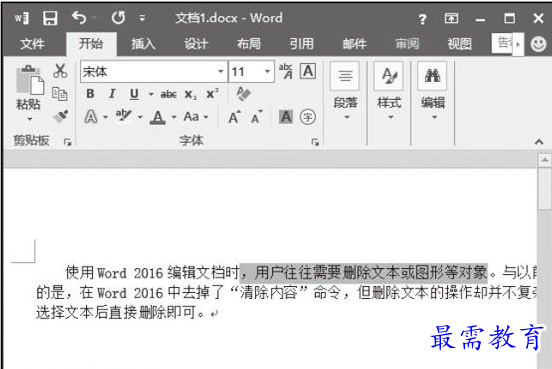
Task: Apply font color underlined A
Action: pos(157,117)
